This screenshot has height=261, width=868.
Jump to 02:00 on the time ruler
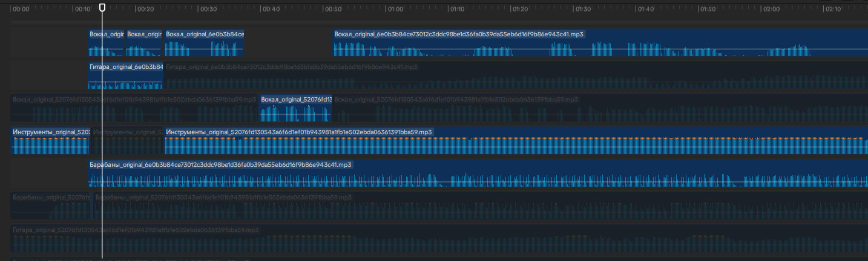(771, 10)
